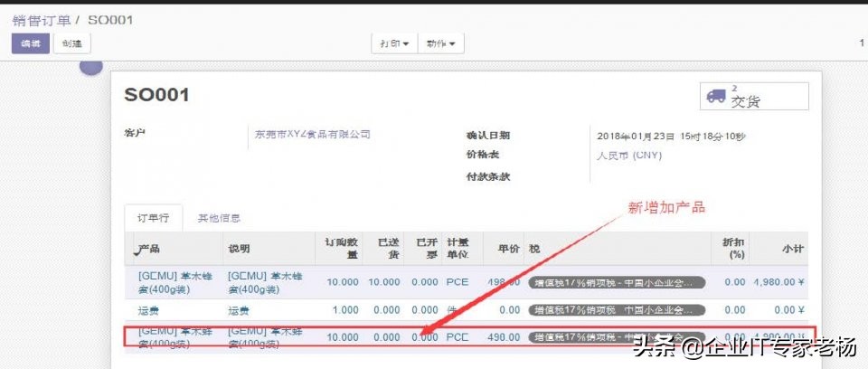Open the 打印 (Print) dropdown

394,43
